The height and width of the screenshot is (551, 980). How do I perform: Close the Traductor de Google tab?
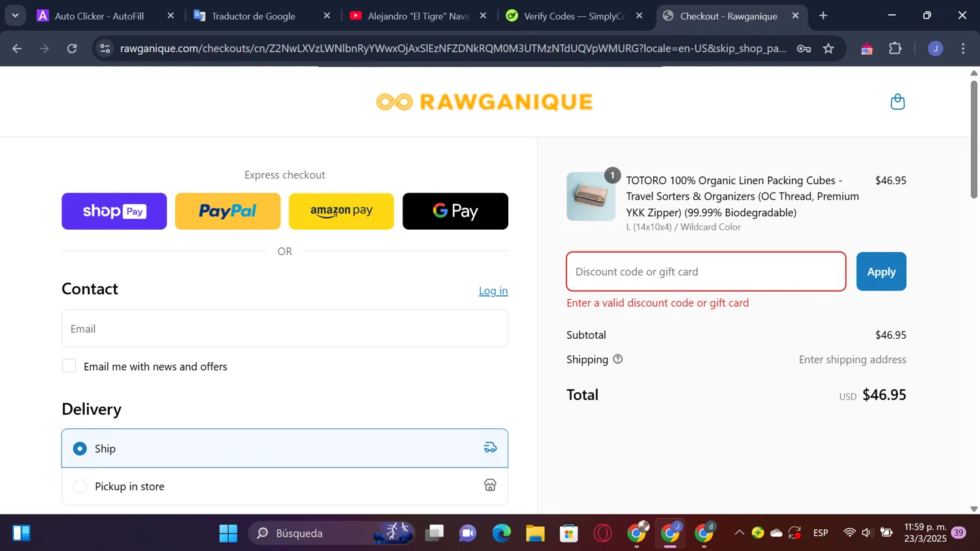pyautogui.click(x=327, y=16)
